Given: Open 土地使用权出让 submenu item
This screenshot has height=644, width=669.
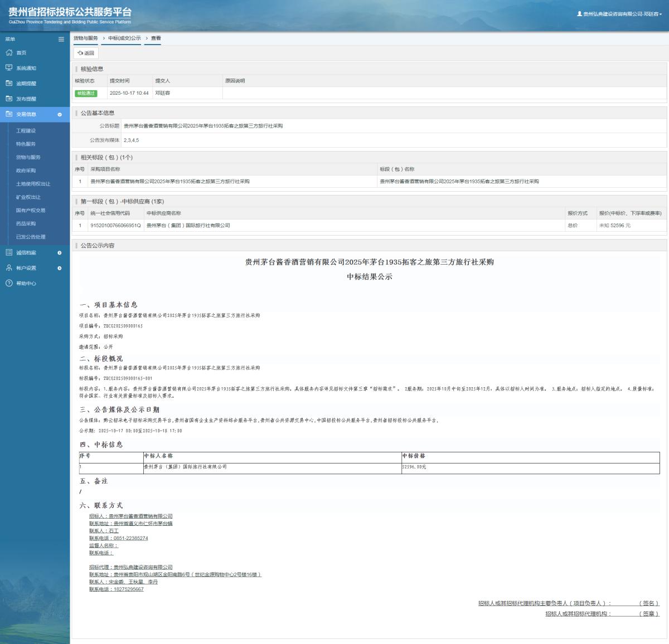Looking at the screenshot, I should click(x=33, y=184).
